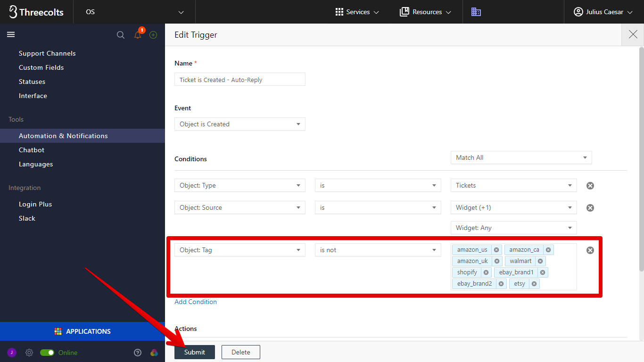The width and height of the screenshot is (644, 362).
Task: Open the Match All dropdown
Action: point(521,157)
